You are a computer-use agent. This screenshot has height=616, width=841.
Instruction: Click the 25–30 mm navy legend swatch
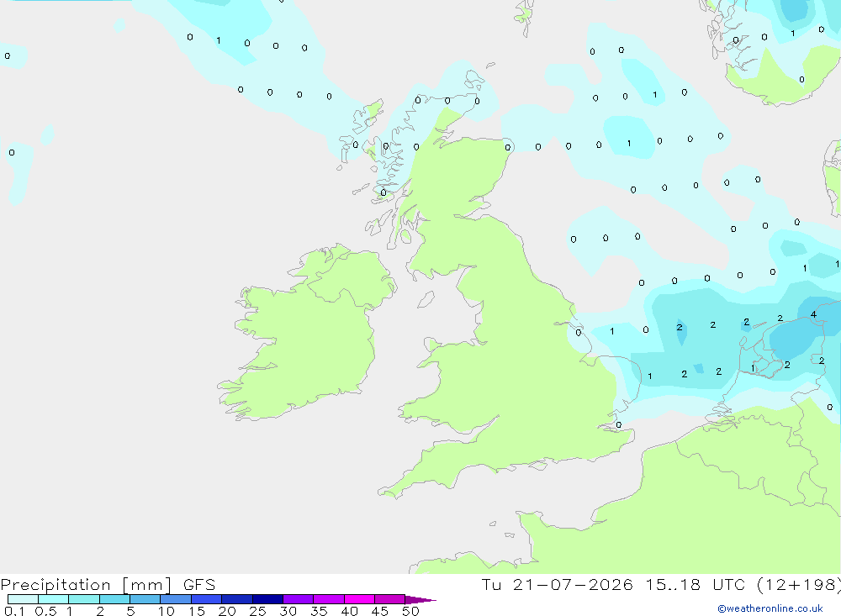click(267, 599)
